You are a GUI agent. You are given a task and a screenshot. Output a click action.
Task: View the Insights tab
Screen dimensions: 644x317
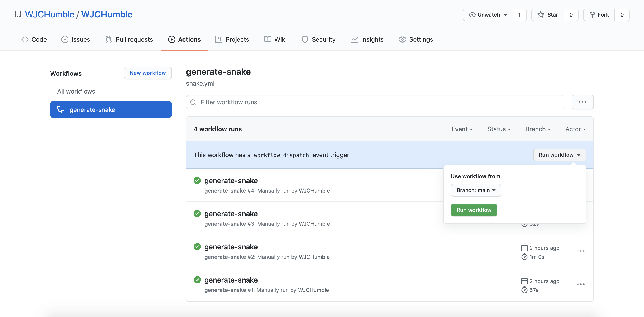(367, 40)
